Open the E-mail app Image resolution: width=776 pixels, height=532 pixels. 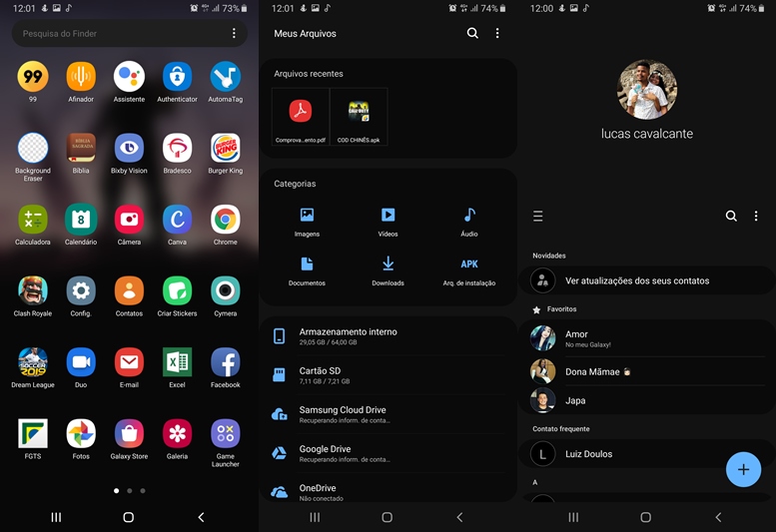coord(129,362)
